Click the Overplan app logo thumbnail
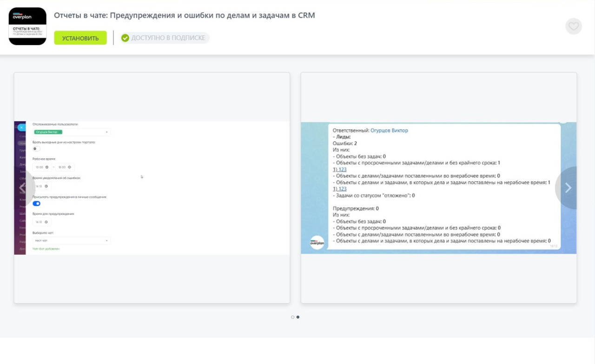This screenshot has height=364, width=595. pos(27,26)
